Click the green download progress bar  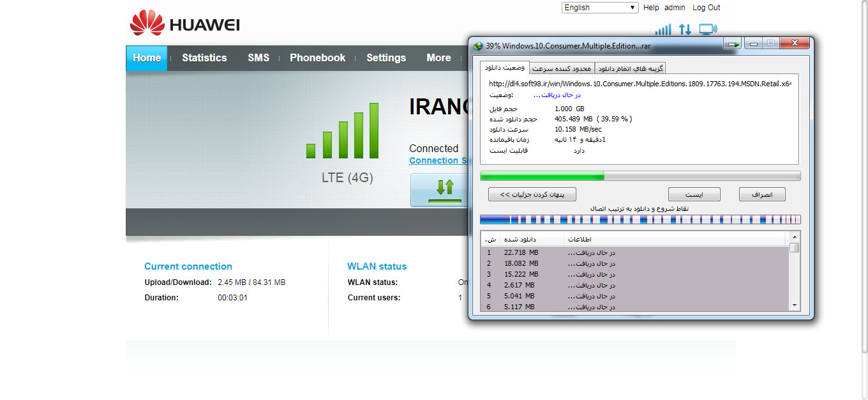coord(640,176)
